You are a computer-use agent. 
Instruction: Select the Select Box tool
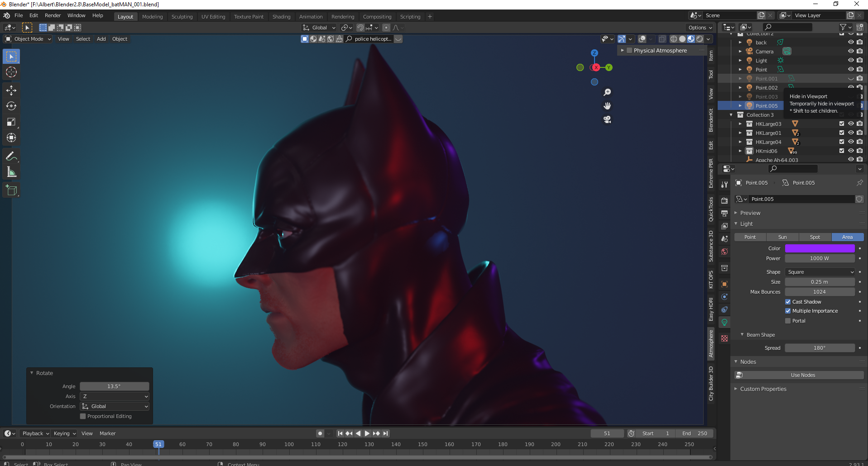point(11,57)
